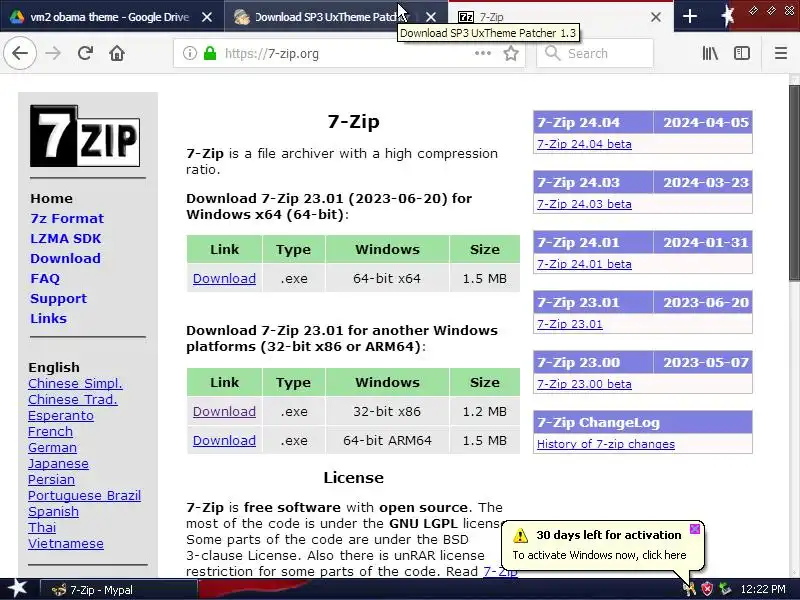800x600 pixels.
Task: Open the 7-Zip 23.01 news link
Action: [x=569, y=323]
